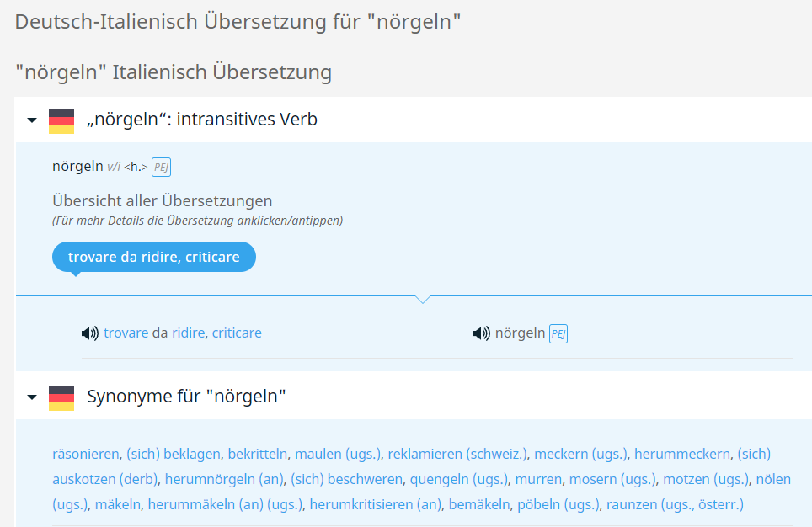Click the German flag beside Synonyme heading
The image size is (812, 527).
61,397
